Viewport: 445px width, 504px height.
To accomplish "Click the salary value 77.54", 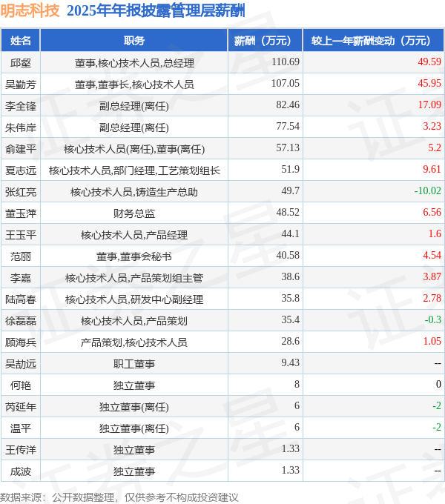I will click(x=288, y=126).
